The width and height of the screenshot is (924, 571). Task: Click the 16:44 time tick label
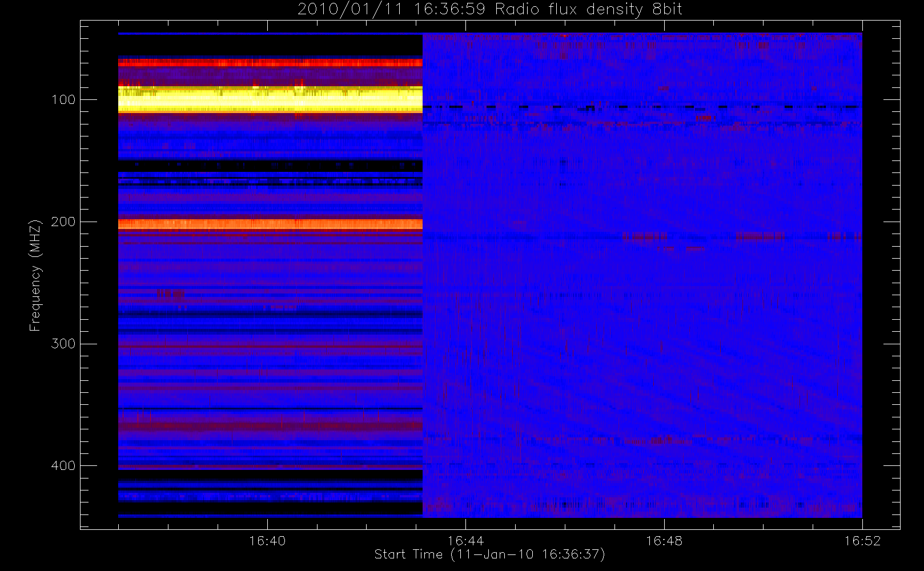[x=465, y=541]
